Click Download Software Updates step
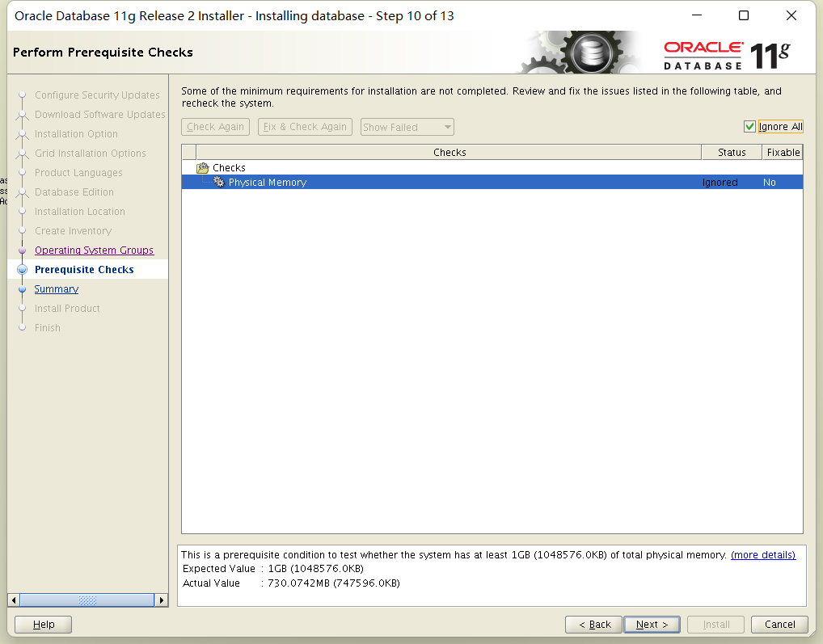The image size is (823, 644). [99, 114]
